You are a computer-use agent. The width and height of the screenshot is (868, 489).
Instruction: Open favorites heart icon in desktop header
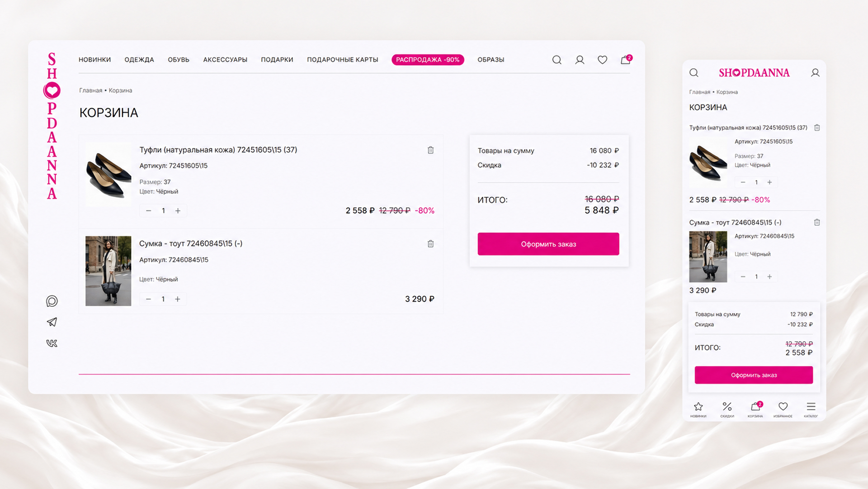[602, 60]
